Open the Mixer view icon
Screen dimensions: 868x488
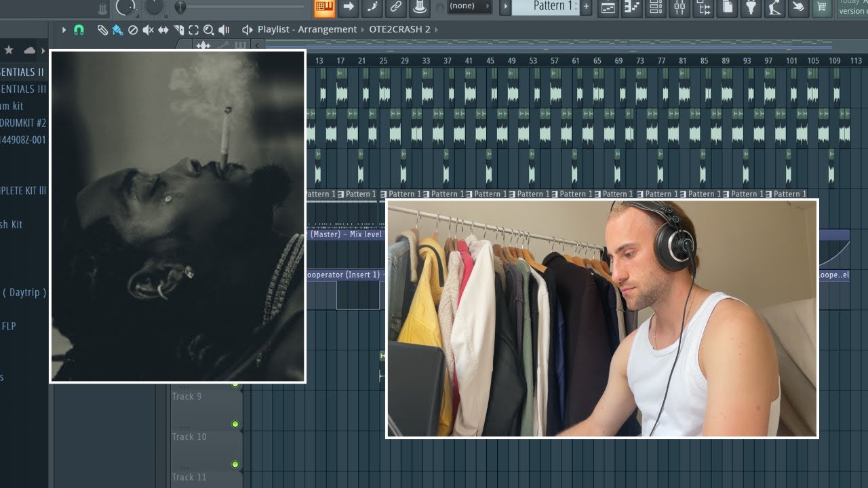point(679,7)
